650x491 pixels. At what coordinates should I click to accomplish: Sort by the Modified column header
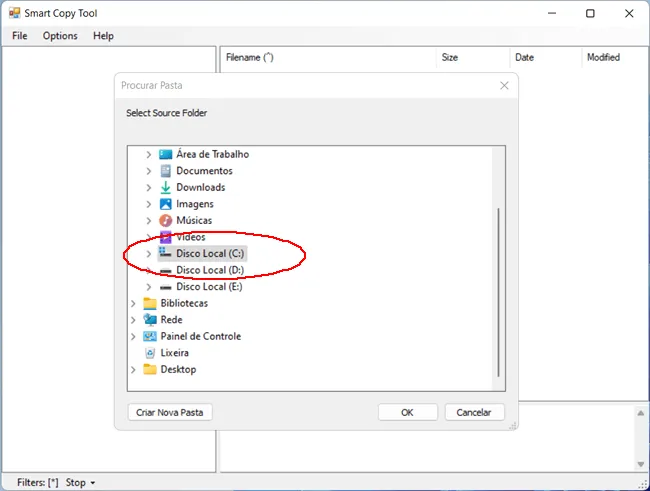[x=615, y=57]
